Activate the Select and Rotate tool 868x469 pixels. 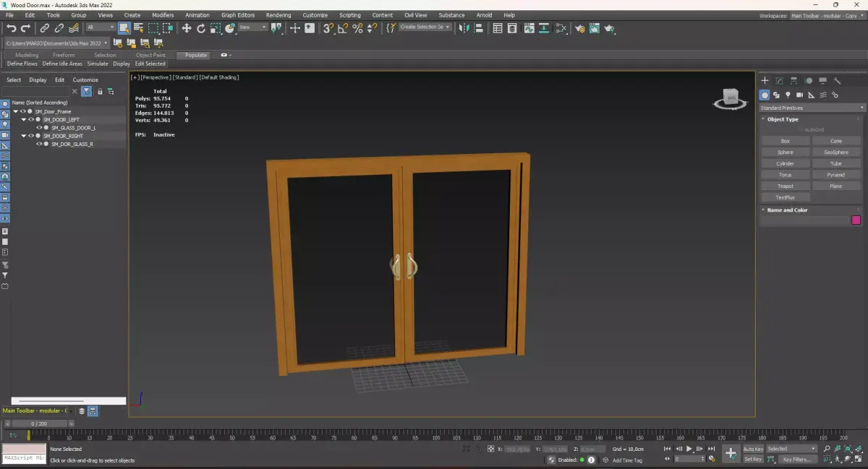point(201,28)
